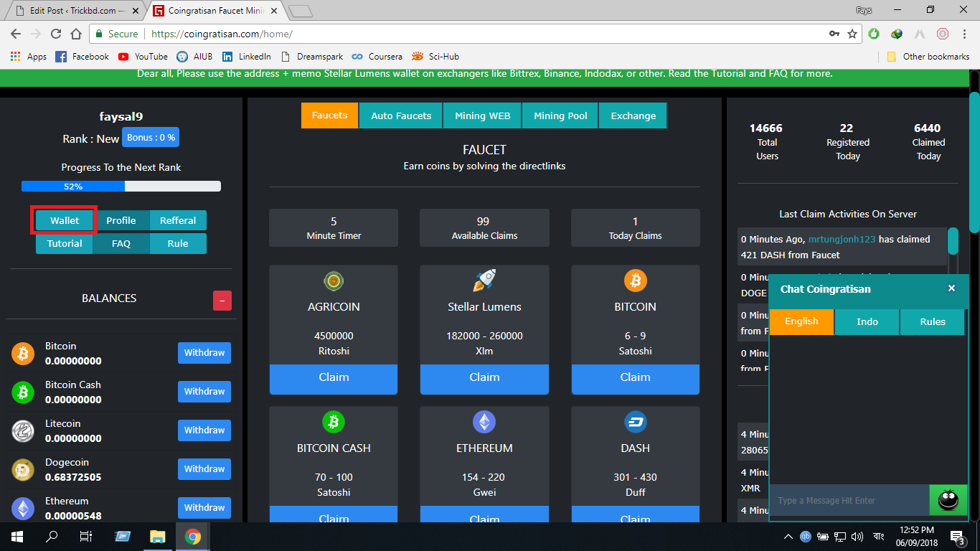
Task: Close the Chat Coingratisan window
Action: coord(951,288)
